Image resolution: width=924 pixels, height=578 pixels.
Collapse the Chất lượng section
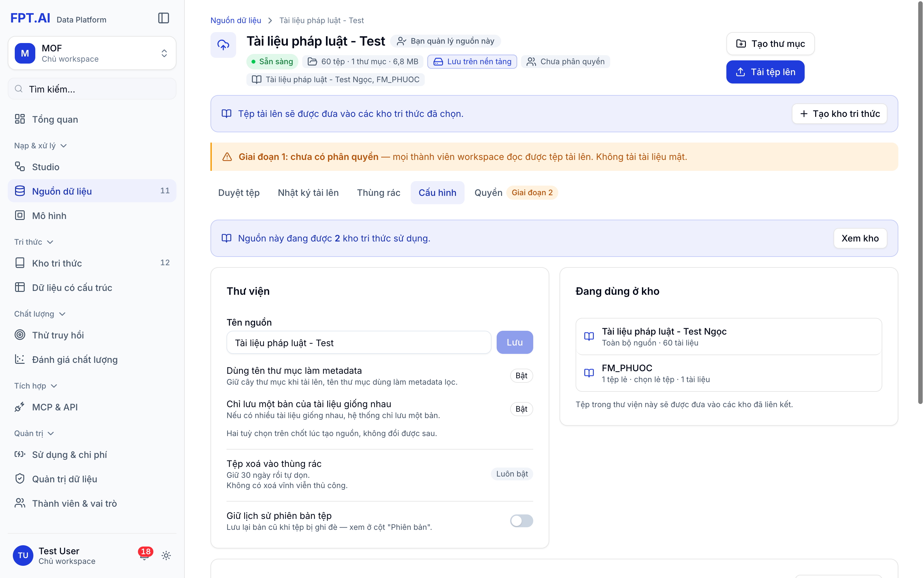tap(40, 314)
